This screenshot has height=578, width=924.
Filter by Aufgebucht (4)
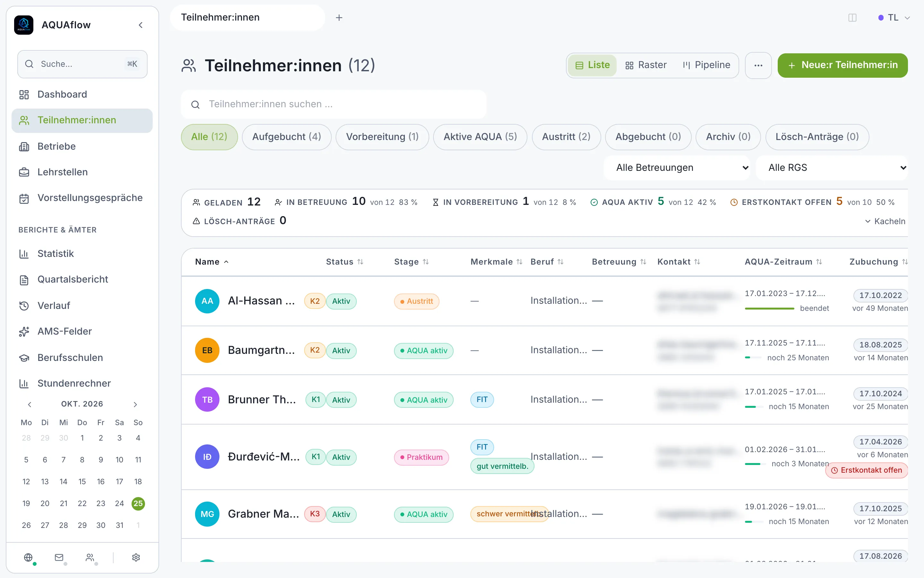click(x=287, y=137)
